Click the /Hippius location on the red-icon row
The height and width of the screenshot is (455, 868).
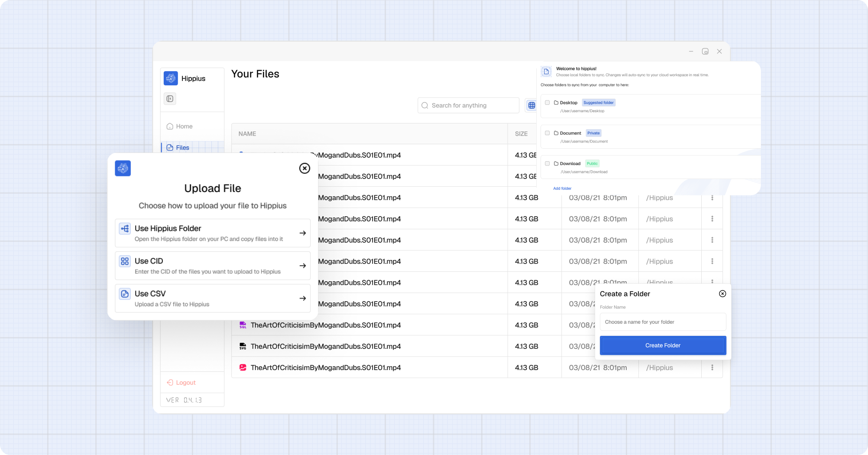click(659, 367)
